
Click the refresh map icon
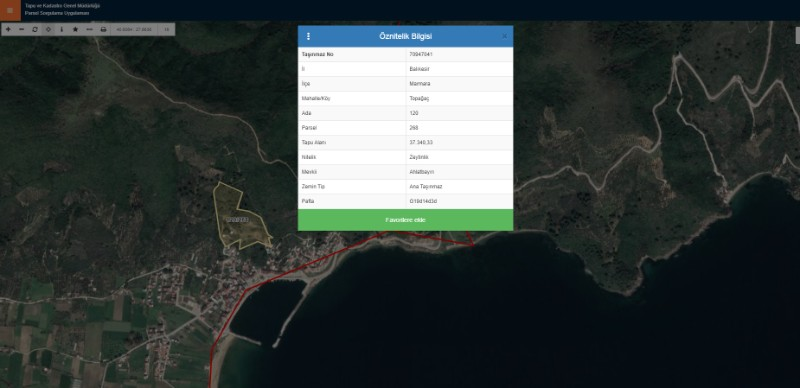(35, 29)
